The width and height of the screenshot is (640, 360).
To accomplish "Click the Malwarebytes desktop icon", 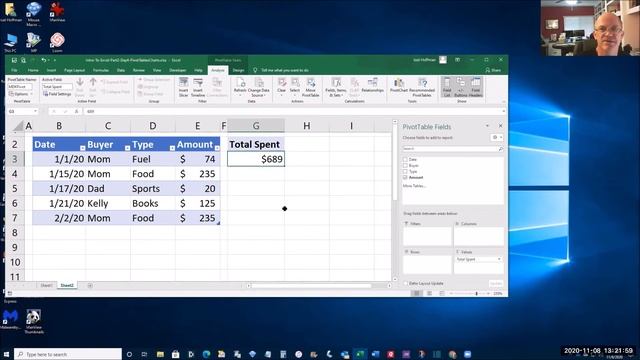I will pyautogui.click(x=10, y=319).
